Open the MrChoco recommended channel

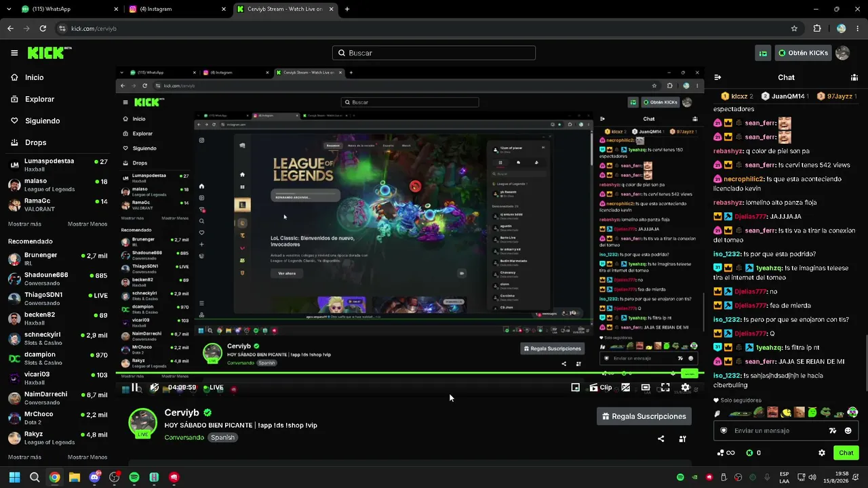click(x=58, y=418)
